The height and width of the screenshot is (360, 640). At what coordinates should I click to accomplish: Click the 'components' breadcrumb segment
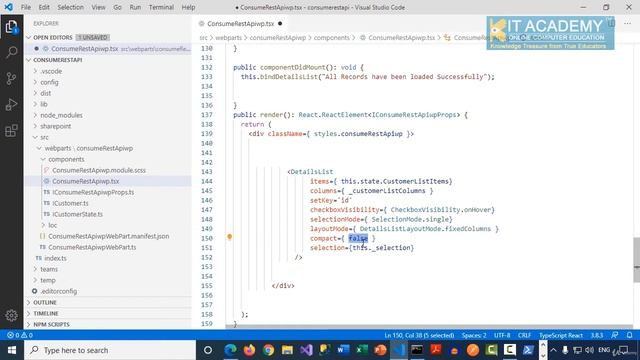331,38
